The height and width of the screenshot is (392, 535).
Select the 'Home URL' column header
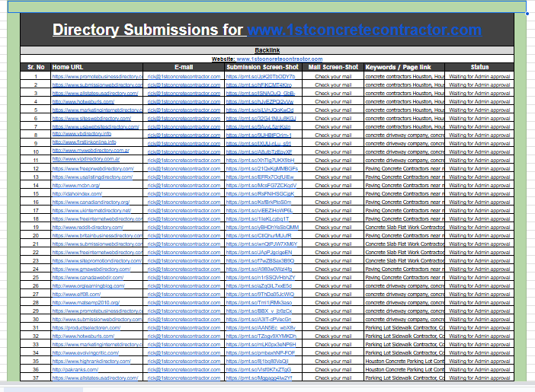(x=98, y=67)
